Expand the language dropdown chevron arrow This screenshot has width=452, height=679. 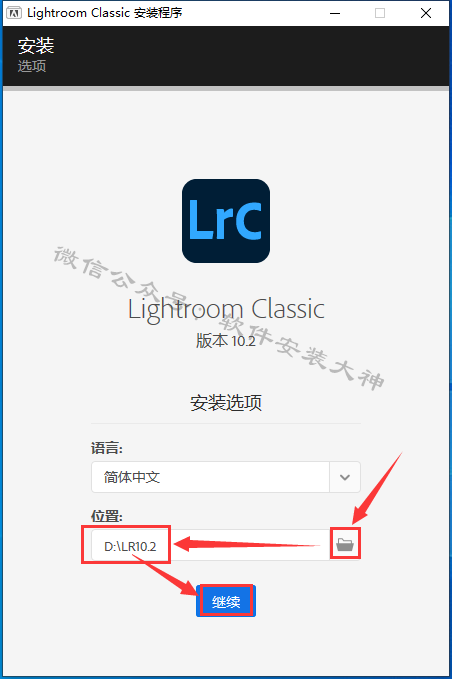click(345, 477)
